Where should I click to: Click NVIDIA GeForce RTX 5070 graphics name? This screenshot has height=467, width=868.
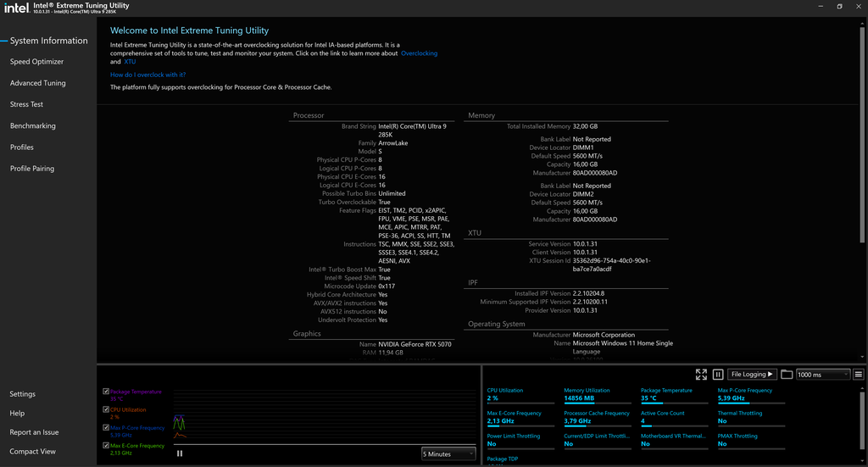click(x=415, y=344)
